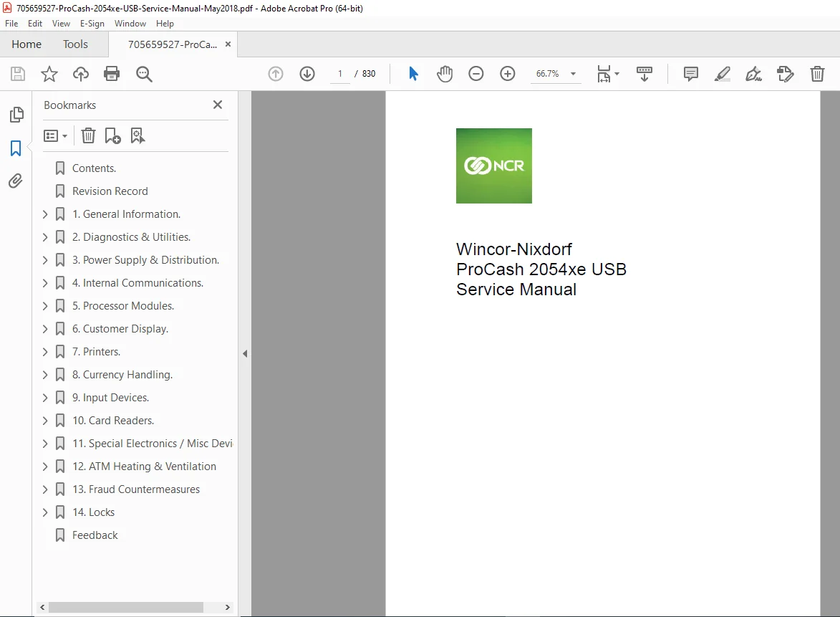Switch to the Home tab

(26, 44)
